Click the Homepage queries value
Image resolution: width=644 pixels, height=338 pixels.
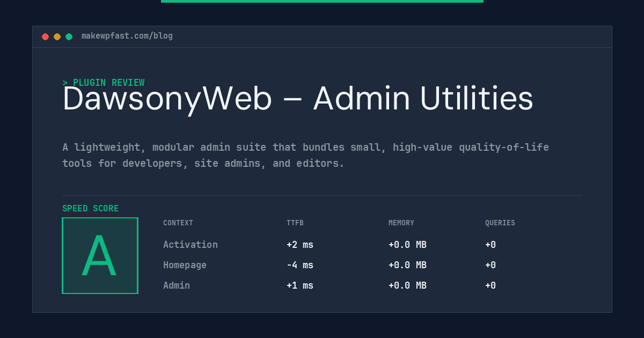pos(491,265)
